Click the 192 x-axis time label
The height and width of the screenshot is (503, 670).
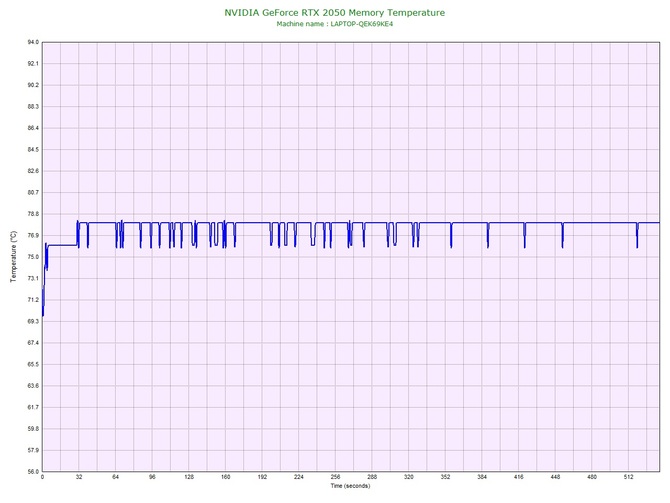tap(262, 477)
